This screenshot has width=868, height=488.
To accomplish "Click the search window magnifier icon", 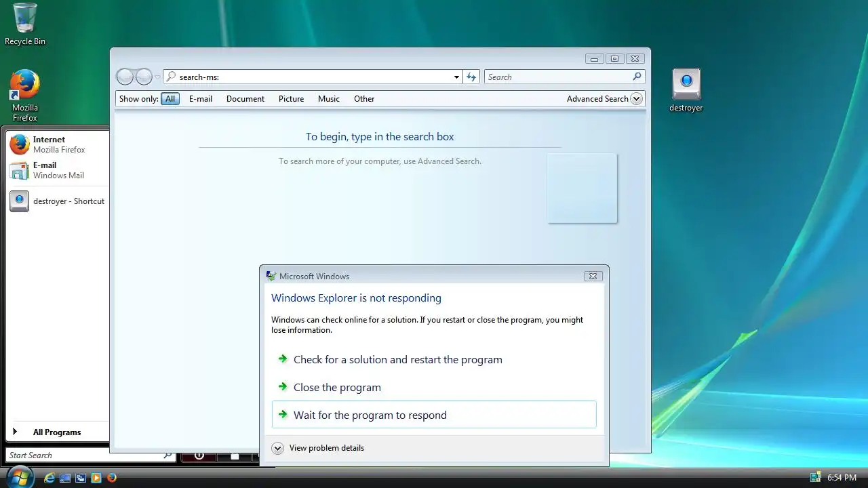I will 637,77.
